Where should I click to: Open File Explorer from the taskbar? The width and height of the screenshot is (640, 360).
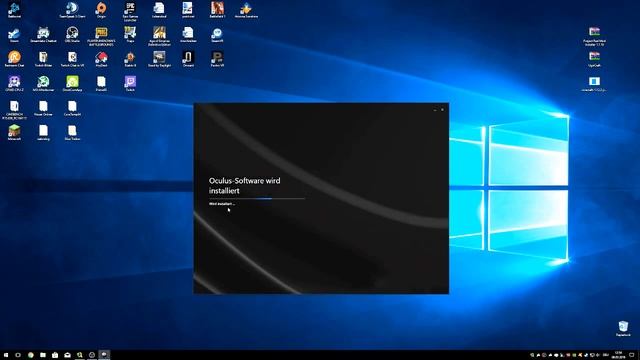[43, 355]
